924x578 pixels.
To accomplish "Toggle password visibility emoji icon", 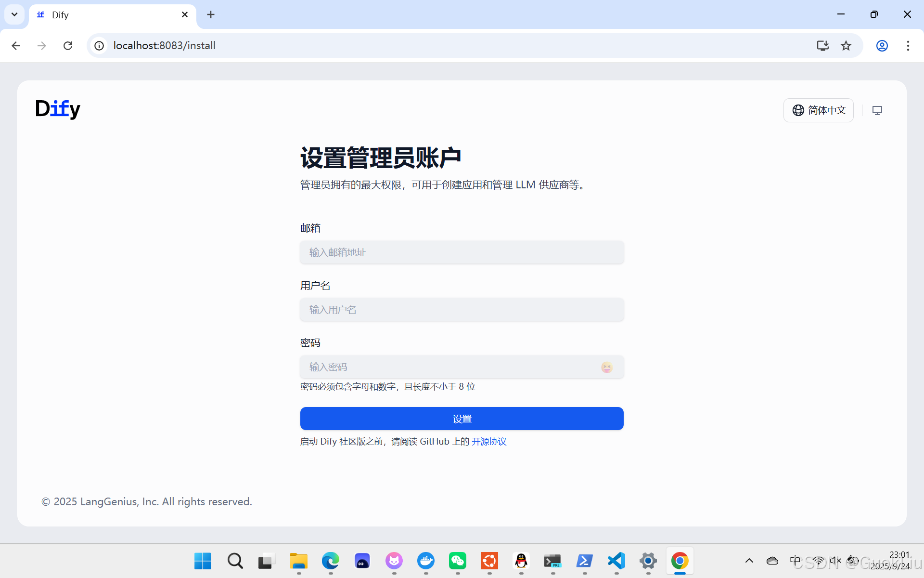I will click(x=607, y=368).
